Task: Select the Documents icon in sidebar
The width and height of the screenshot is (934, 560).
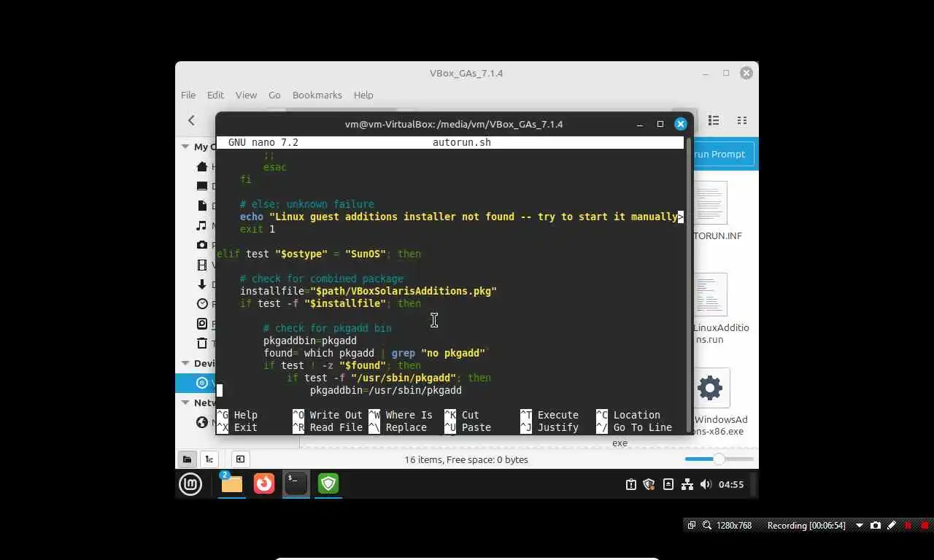Action: click(202, 206)
